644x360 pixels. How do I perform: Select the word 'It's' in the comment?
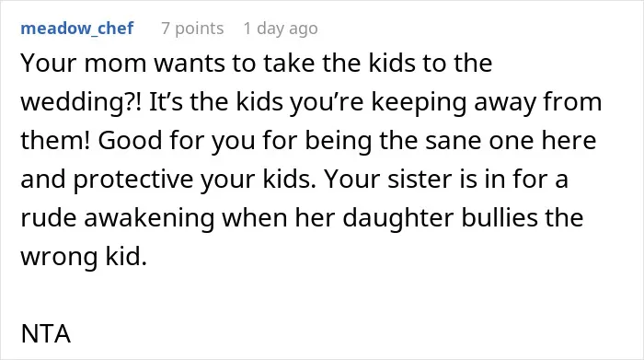(x=166, y=102)
